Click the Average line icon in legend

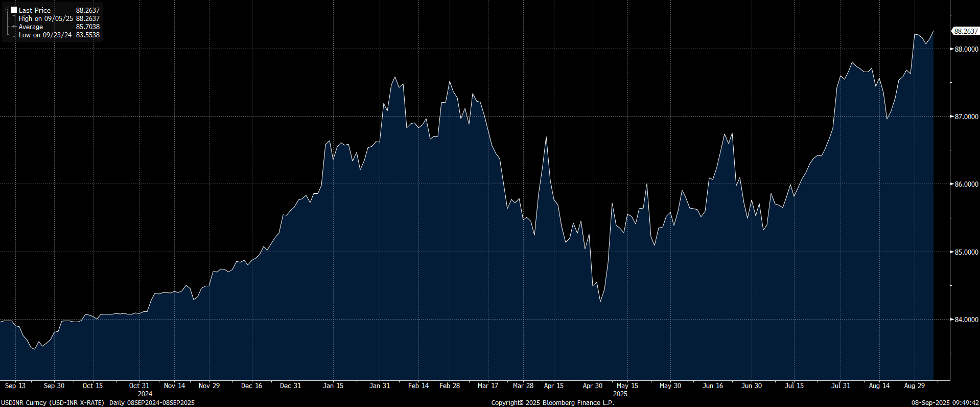click(14, 27)
